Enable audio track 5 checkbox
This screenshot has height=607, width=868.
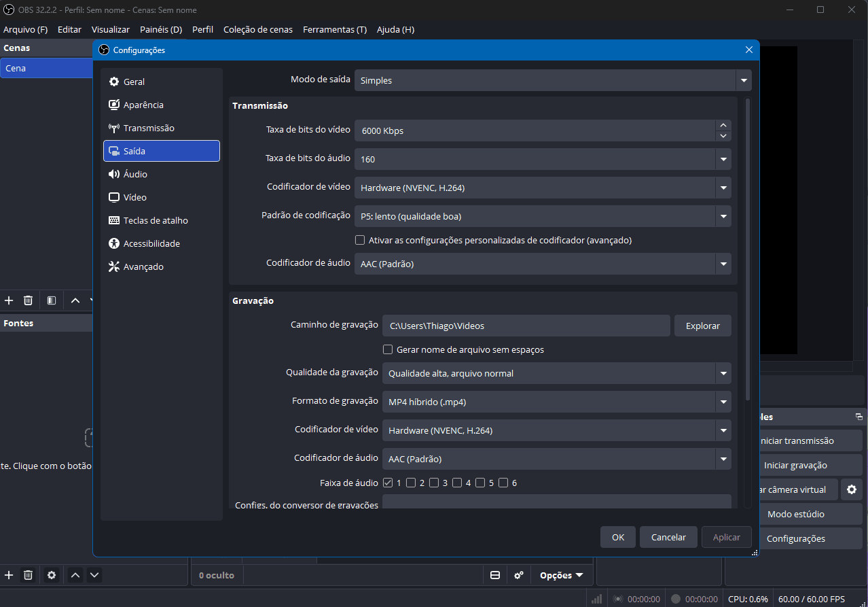click(x=480, y=483)
